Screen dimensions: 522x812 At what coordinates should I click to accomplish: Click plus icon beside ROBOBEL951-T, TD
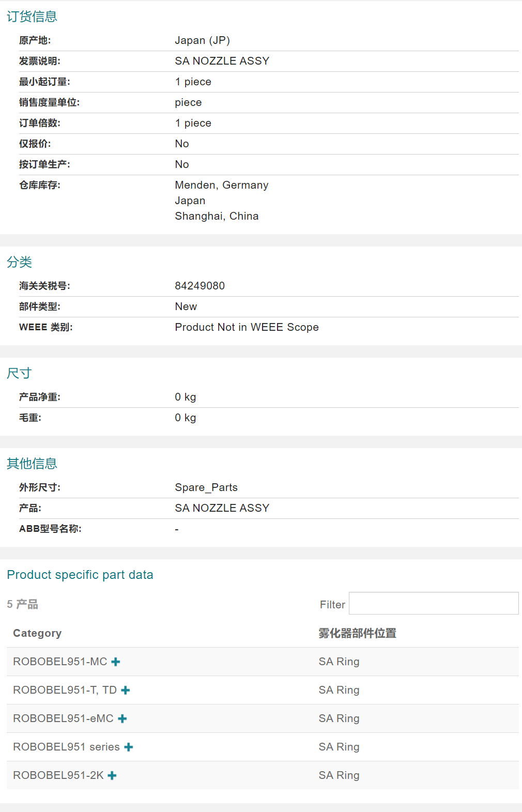click(126, 690)
